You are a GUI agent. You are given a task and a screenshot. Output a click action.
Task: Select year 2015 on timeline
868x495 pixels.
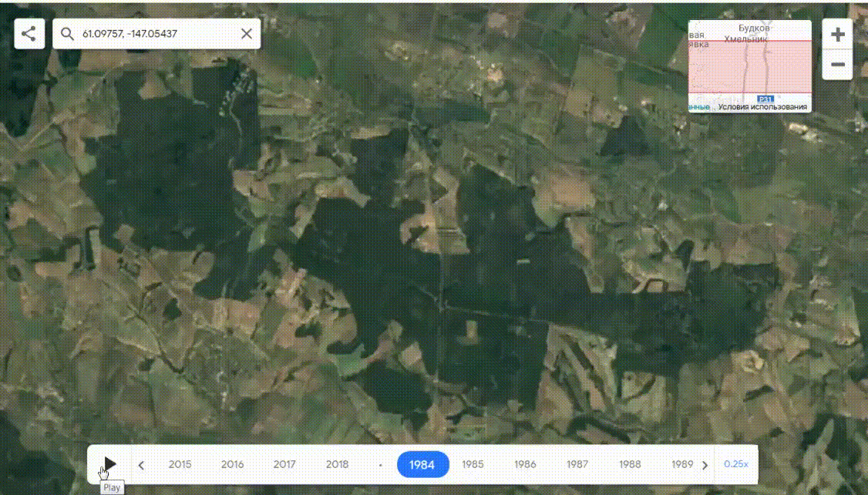click(180, 464)
